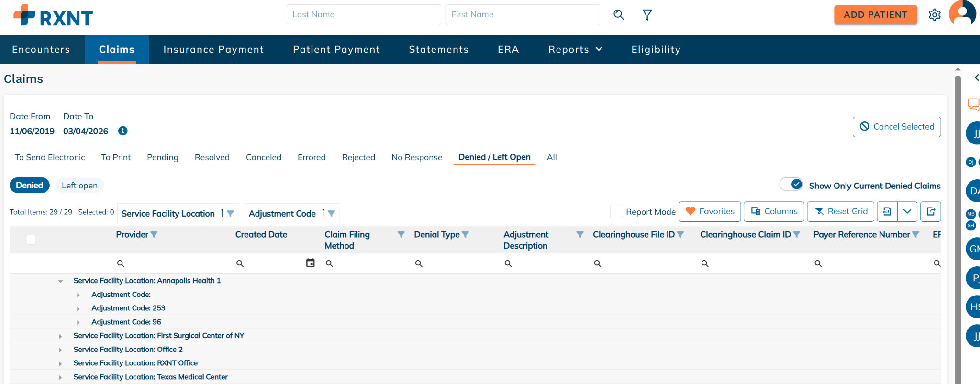Click the date range info icon
The width and height of the screenshot is (980, 384).
coord(123,131)
